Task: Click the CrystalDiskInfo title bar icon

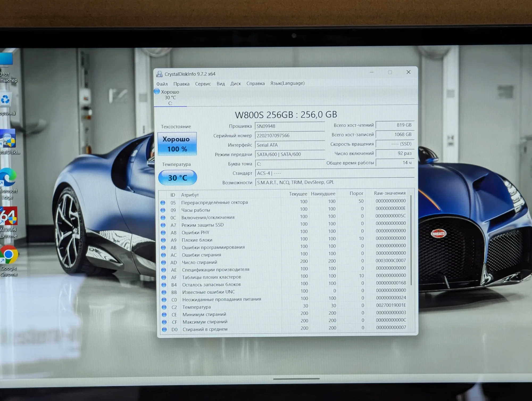Action: (159, 74)
